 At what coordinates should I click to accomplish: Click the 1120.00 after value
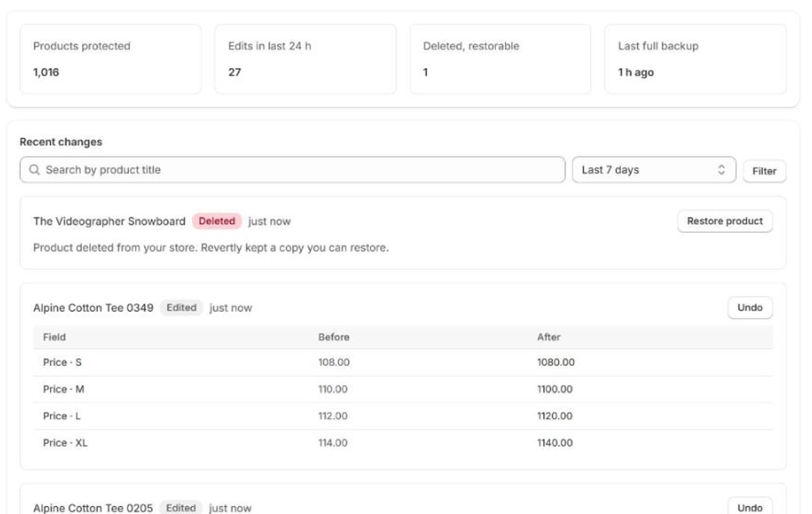coord(554,416)
